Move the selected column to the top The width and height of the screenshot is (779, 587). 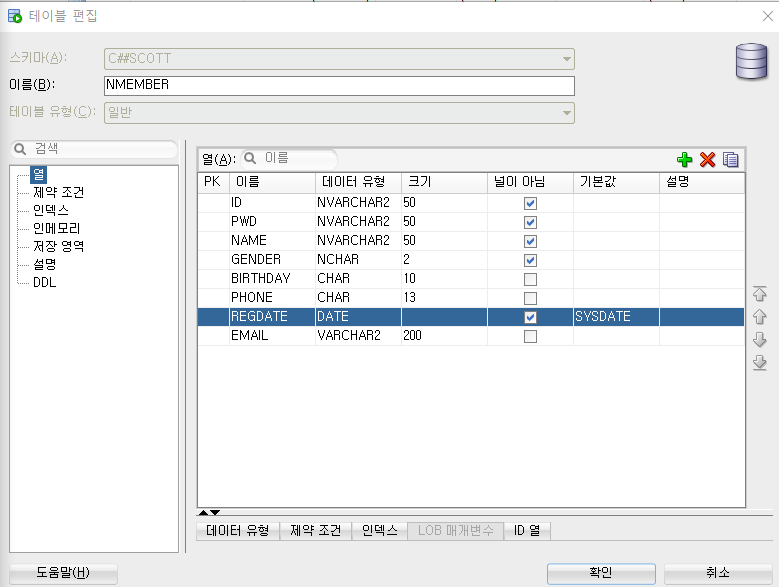(759, 294)
